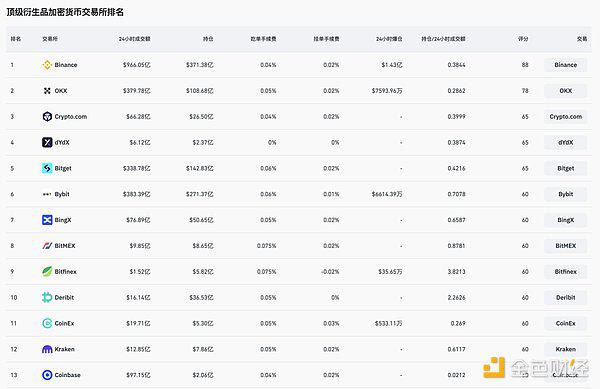Open the CoinEx exchange name link

(64, 323)
